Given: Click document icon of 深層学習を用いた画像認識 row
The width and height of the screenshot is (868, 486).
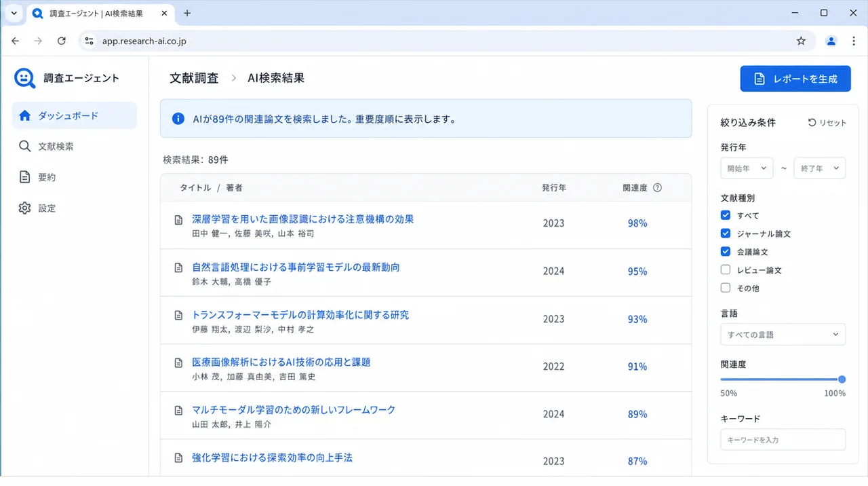Looking at the screenshot, I should point(179,220).
